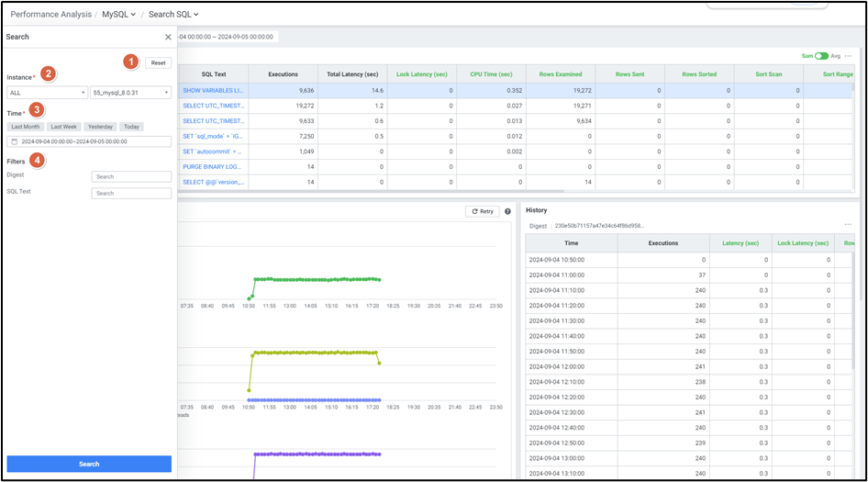Expand the MySQL breadcrumb dropdown

(118, 15)
